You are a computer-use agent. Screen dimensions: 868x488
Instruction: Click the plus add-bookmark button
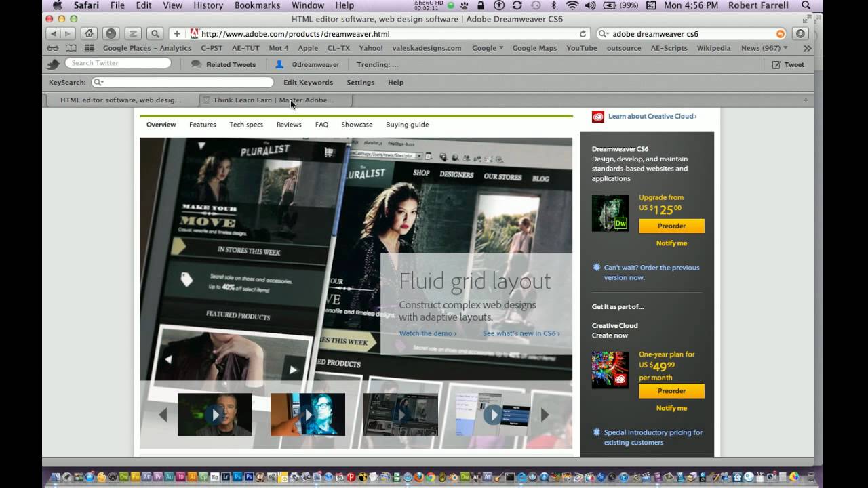click(177, 33)
